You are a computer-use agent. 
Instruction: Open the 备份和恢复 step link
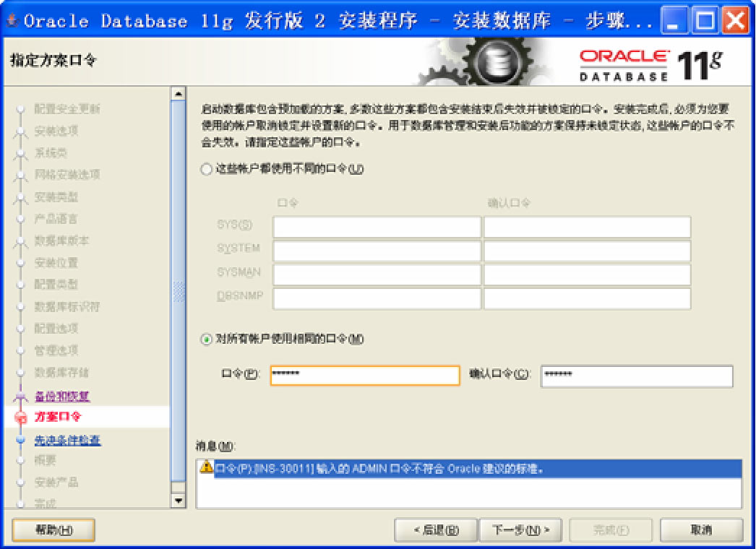62,396
